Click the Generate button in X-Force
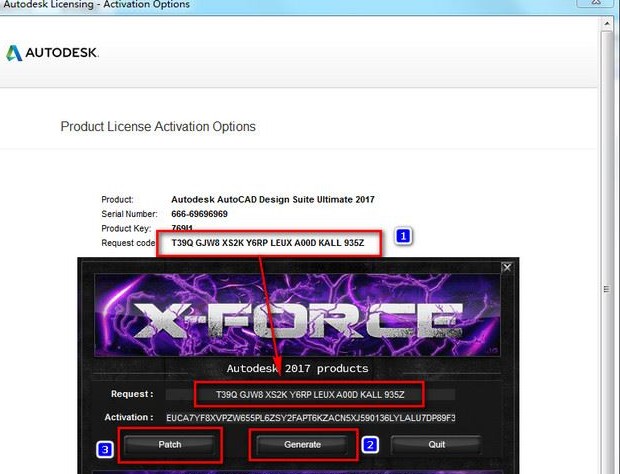 pyautogui.click(x=302, y=445)
